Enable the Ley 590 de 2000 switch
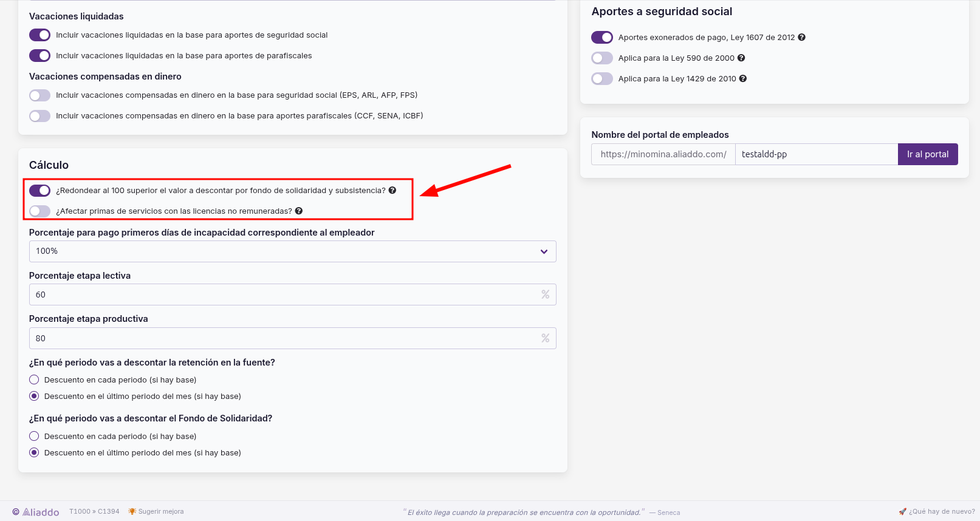This screenshot has width=980, height=521. pyautogui.click(x=602, y=58)
